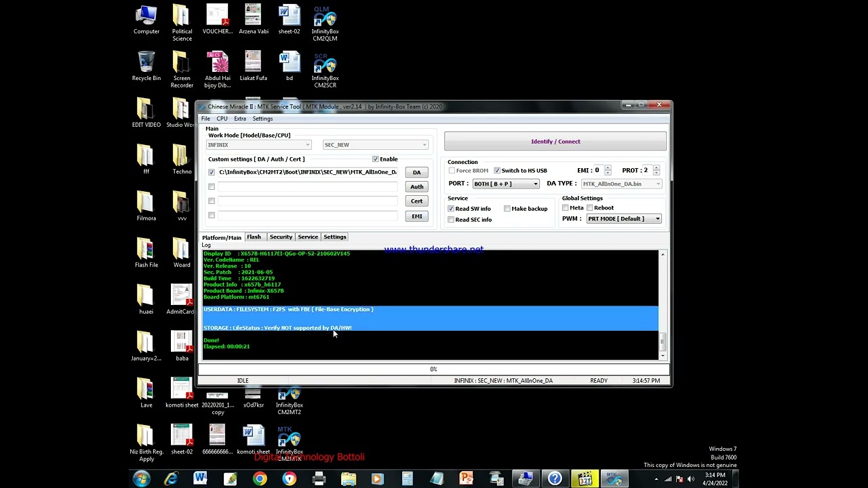
Task: Click the log panel vertical scrollbar
Action: 663,305
